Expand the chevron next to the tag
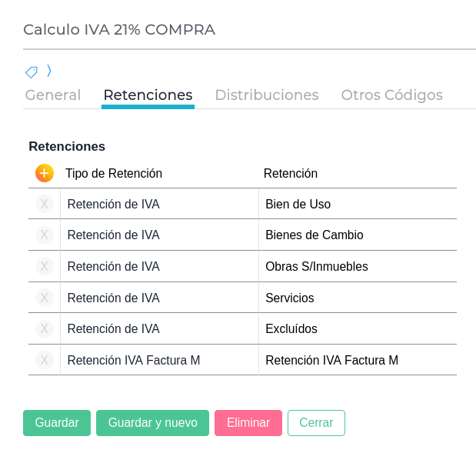This screenshot has width=476, height=453. point(49,71)
